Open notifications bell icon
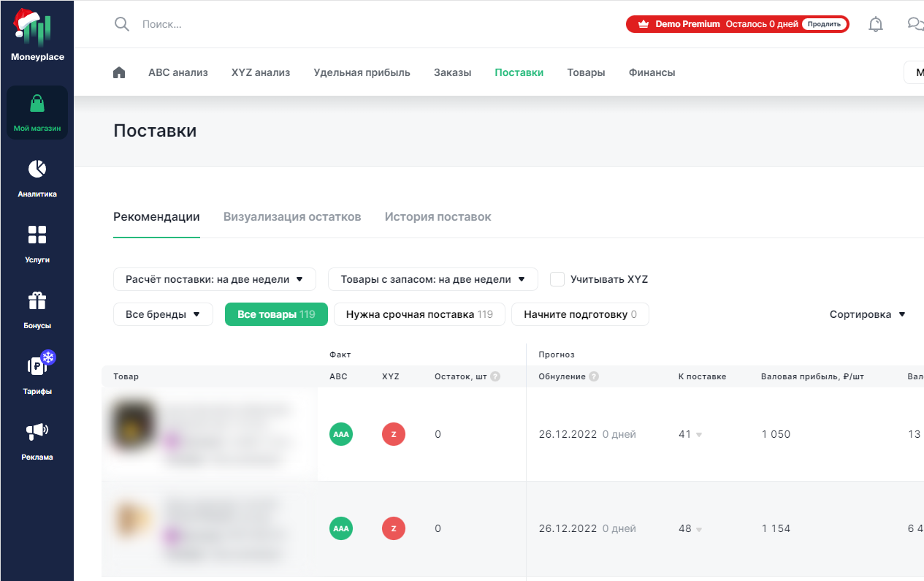The image size is (924, 581). [875, 24]
